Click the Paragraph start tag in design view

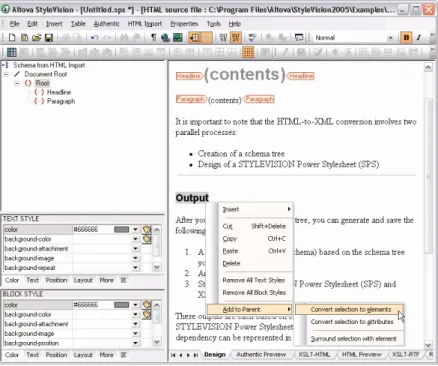click(x=191, y=99)
